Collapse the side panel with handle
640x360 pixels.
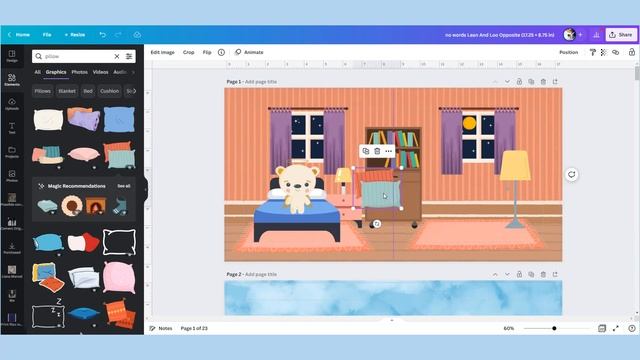click(x=146, y=189)
